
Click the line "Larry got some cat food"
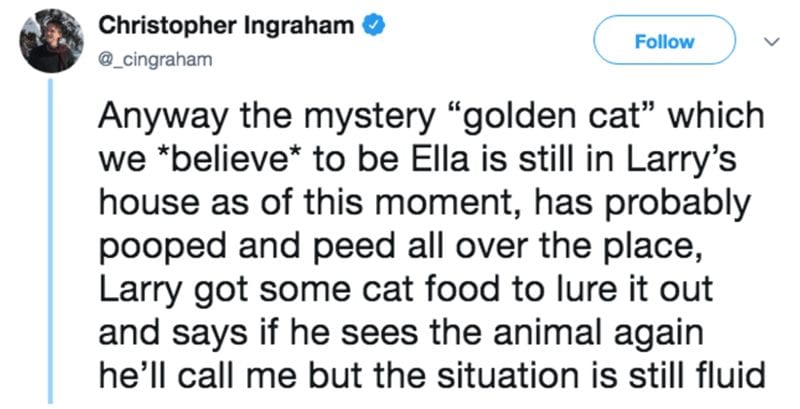(405, 291)
